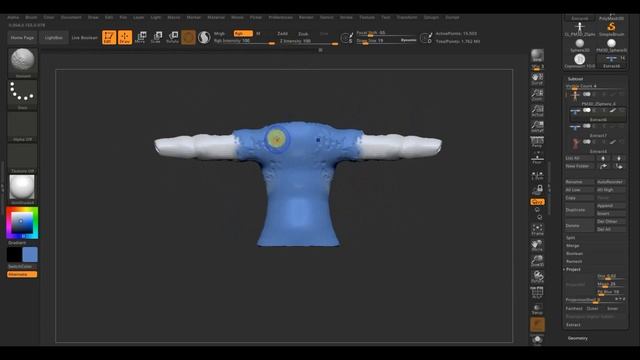
Task: Click the Frame view icon
Action: pos(537,230)
